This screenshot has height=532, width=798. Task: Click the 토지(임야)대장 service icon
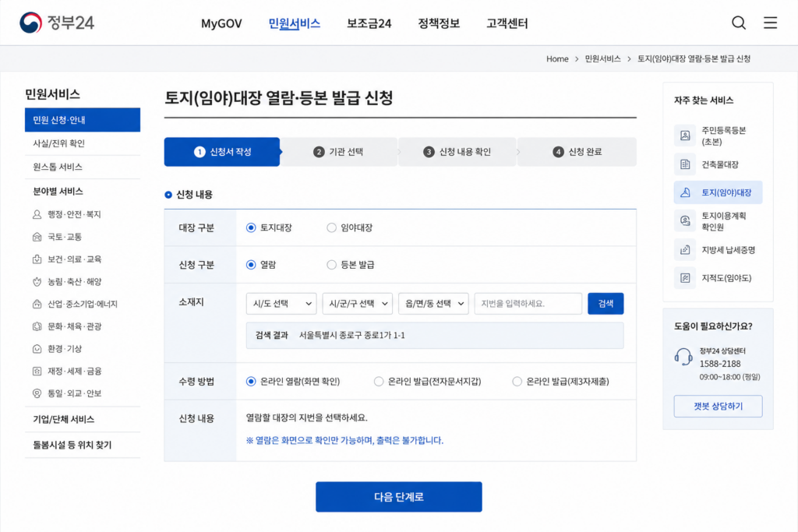coord(685,192)
